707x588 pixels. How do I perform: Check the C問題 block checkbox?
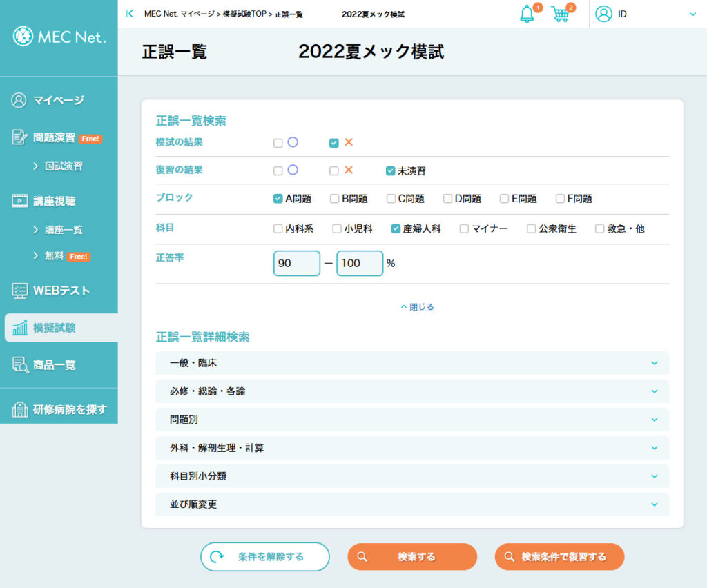(391, 199)
